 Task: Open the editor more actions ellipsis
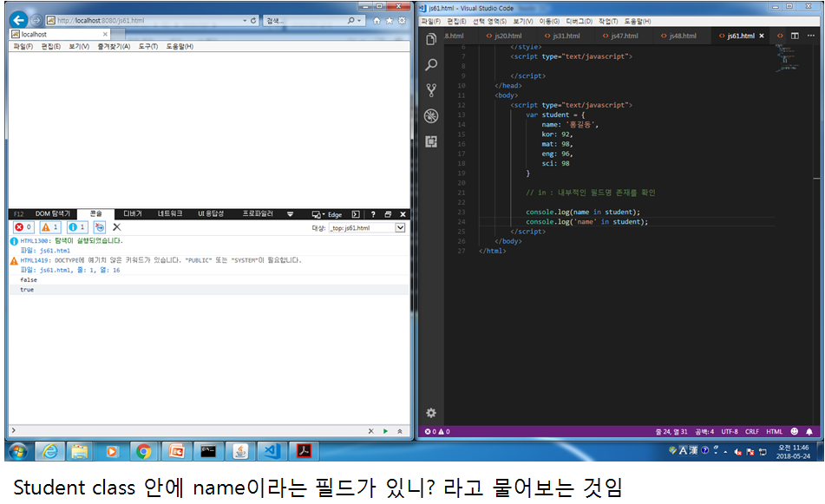(x=811, y=36)
